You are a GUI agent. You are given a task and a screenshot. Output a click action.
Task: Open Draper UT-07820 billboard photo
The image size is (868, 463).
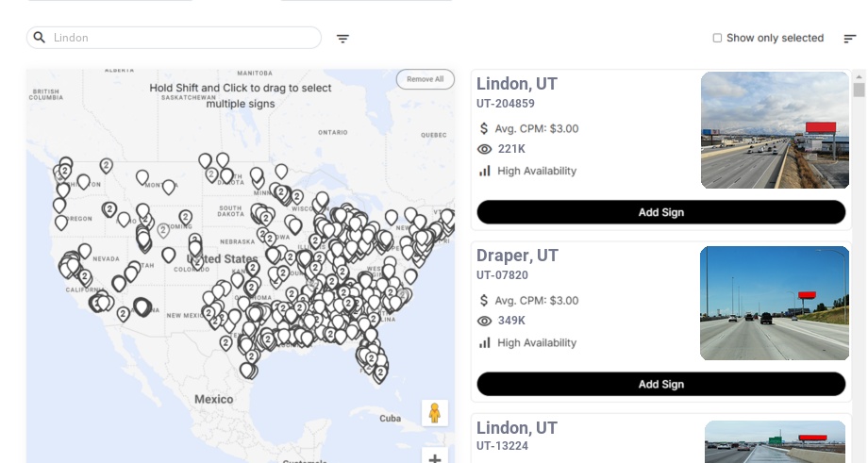(x=774, y=303)
